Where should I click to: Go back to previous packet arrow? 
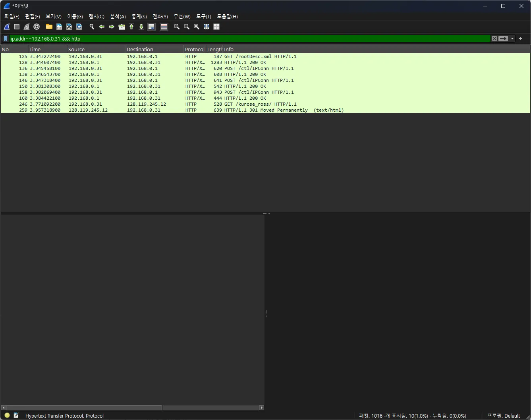tap(102, 27)
